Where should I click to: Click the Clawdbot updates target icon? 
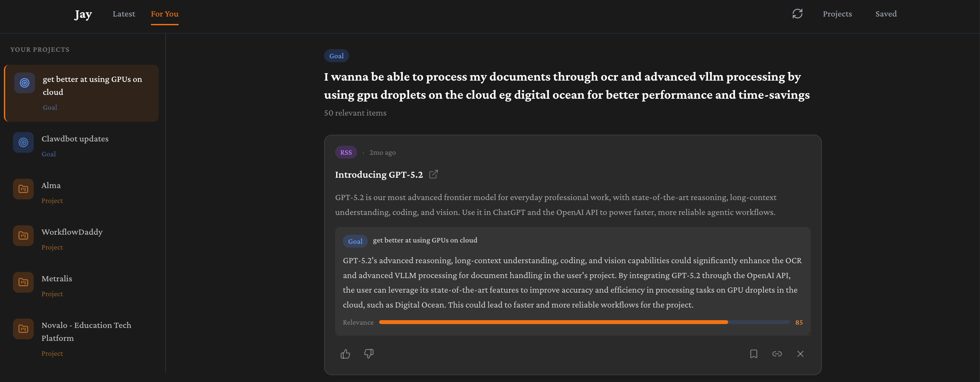point(23,142)
